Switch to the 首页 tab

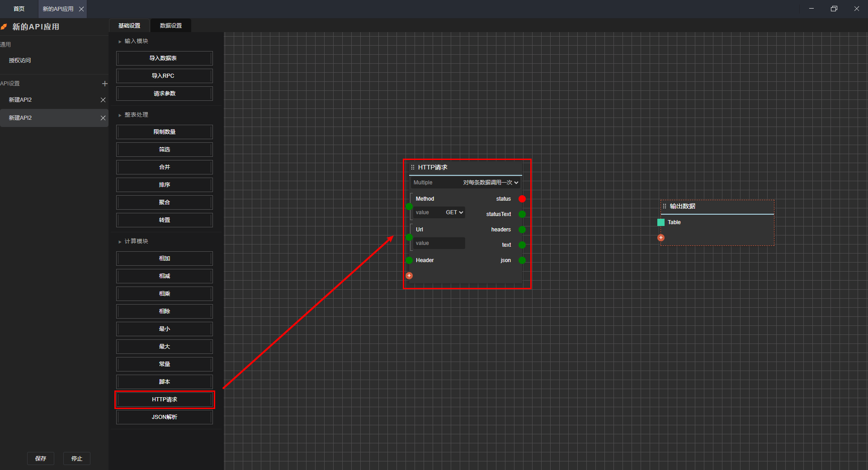(x=19, y=9)
